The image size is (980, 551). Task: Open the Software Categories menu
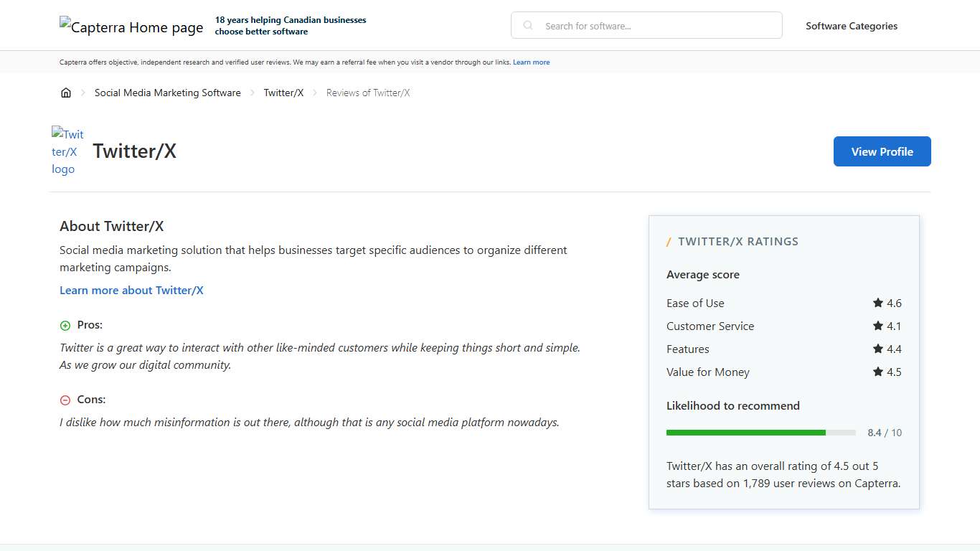851,25
